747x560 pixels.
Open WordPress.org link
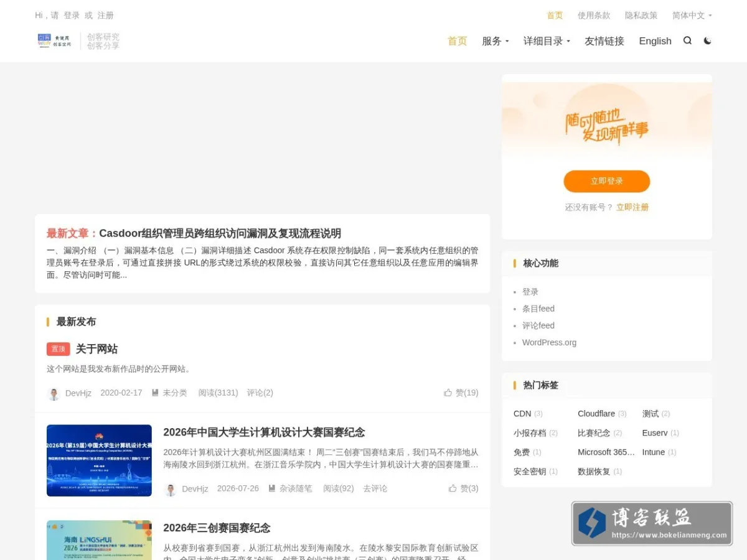(549, 342)
